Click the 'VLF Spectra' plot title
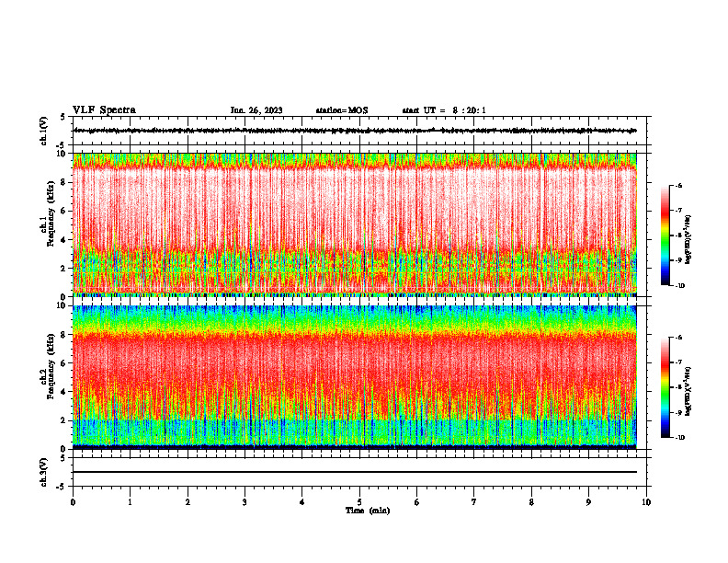The height and width of the screenshot is (563, 728). pyautogui.click(x=104, y=110)
